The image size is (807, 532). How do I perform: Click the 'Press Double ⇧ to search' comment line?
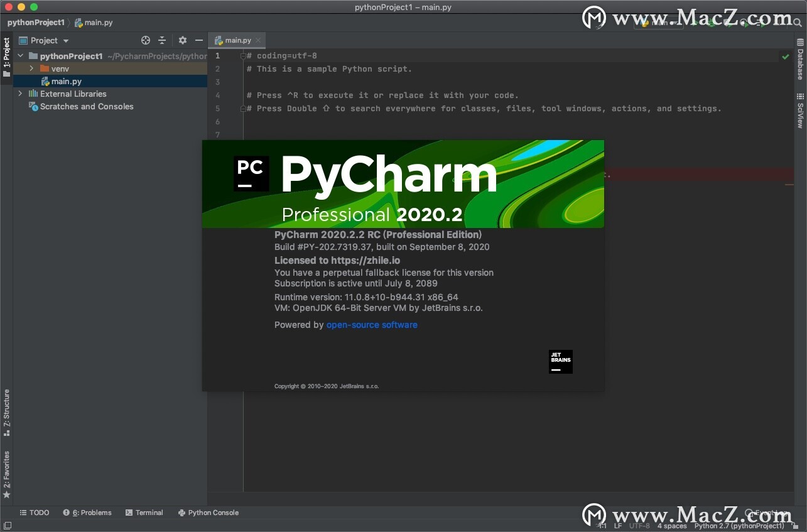tap(484, 109)
